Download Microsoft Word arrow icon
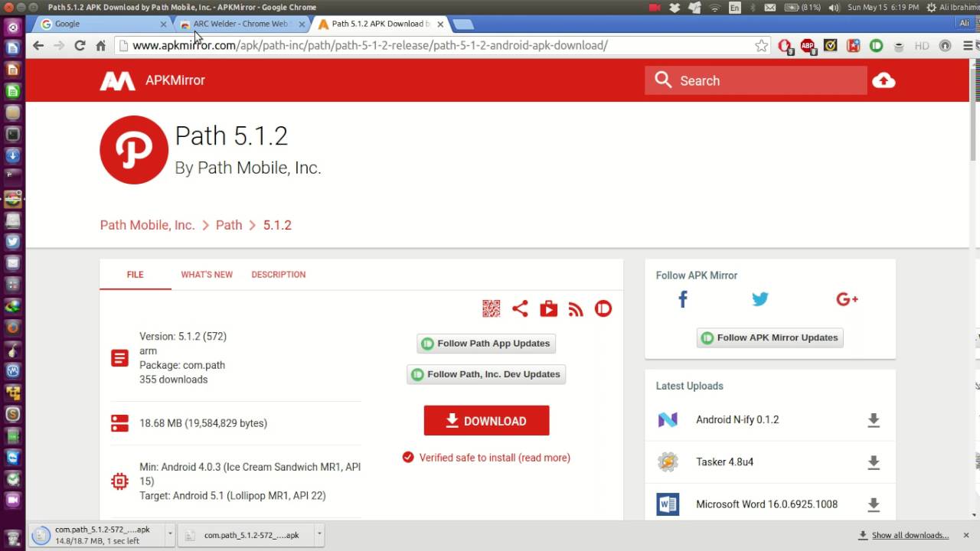This screenshot has width=980, height=551. [x=874, y=504]
